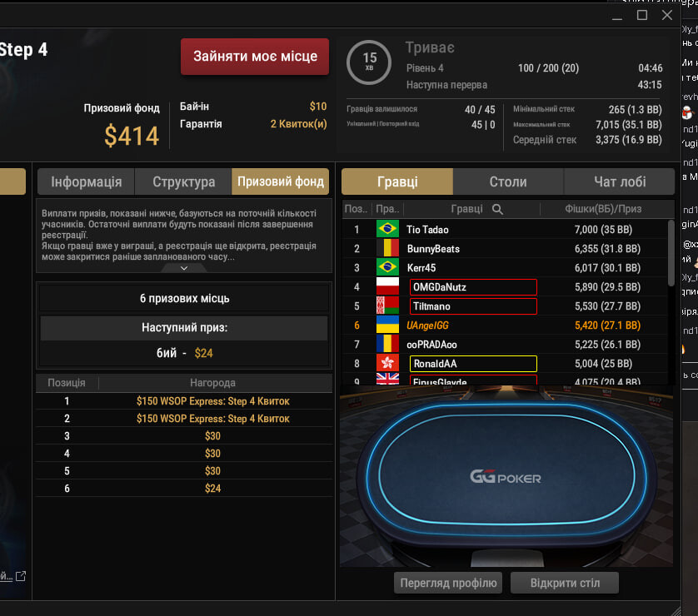Click the Ukraine flag beside UAngelGG
The image size is (698, 616).
[x=387, y=325]
